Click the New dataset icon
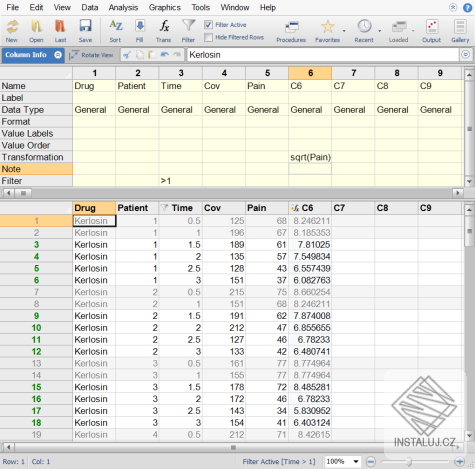The width and height of the screenshot is (475, 469). [12, 30]
